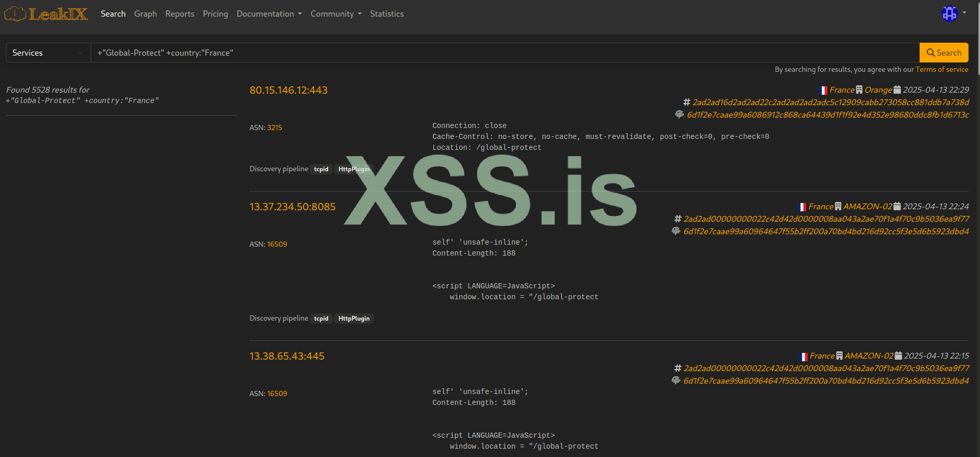Open the 6d1f2e7caae99a60964647 fingerprint for 13.37.234.50
Image resolution: width=980 pixels, height=457 pixels.
826,231
